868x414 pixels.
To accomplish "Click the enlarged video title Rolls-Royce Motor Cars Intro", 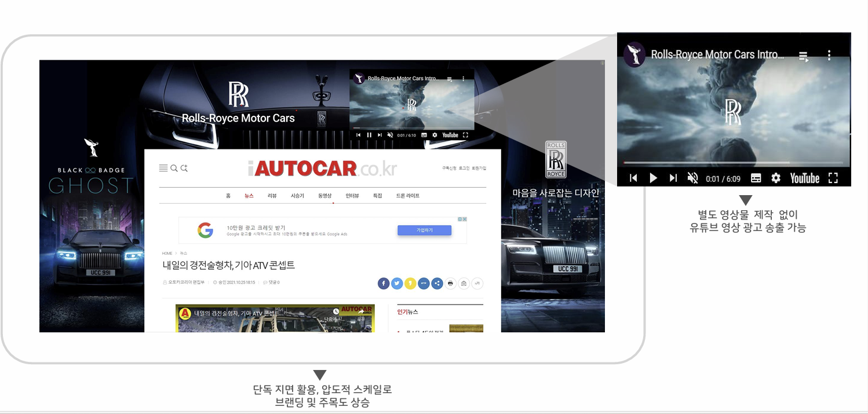I will click(x=717, y=54).
